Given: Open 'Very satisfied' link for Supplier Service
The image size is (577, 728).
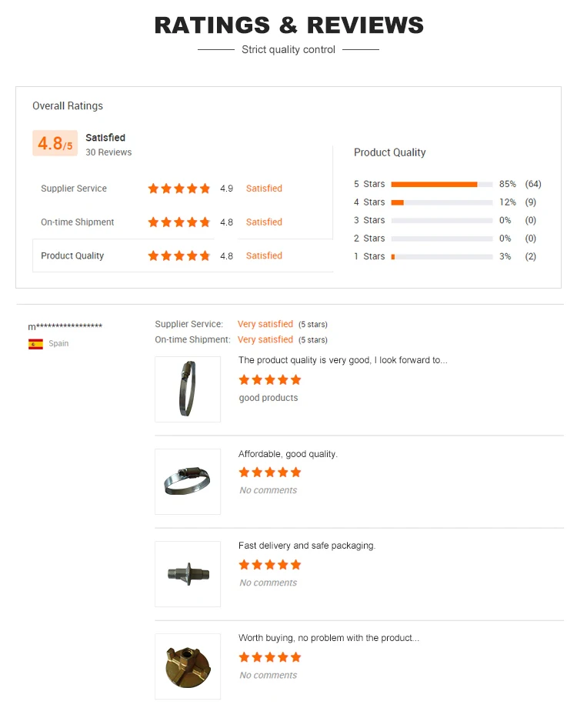Looking at the screenshot, I should (x=265, y=324).
